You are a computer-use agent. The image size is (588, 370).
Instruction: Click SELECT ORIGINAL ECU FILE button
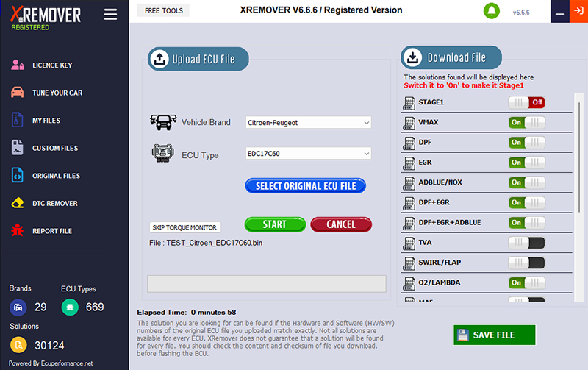[305, 186]
